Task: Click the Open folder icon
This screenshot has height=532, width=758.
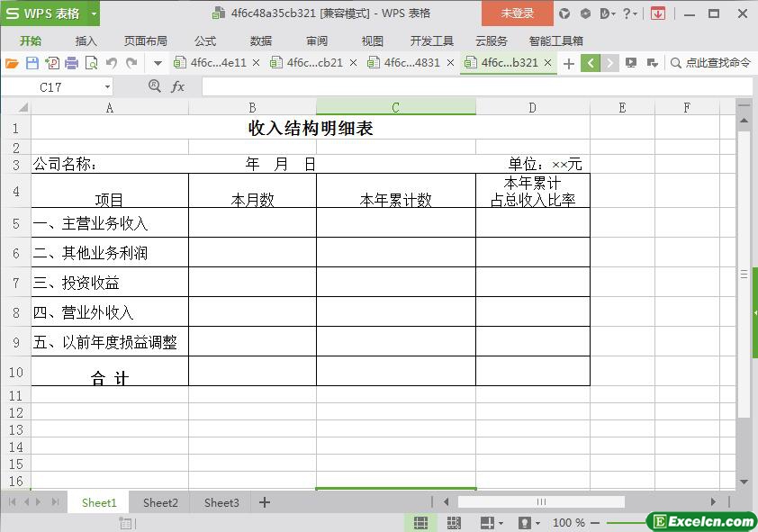Action: (12, 63)
